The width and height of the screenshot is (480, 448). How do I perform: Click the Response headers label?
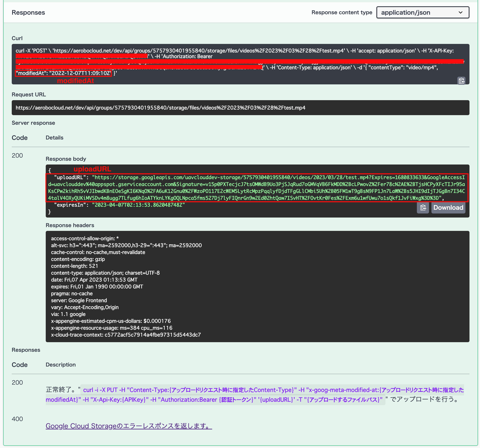(x=70, y=225)
